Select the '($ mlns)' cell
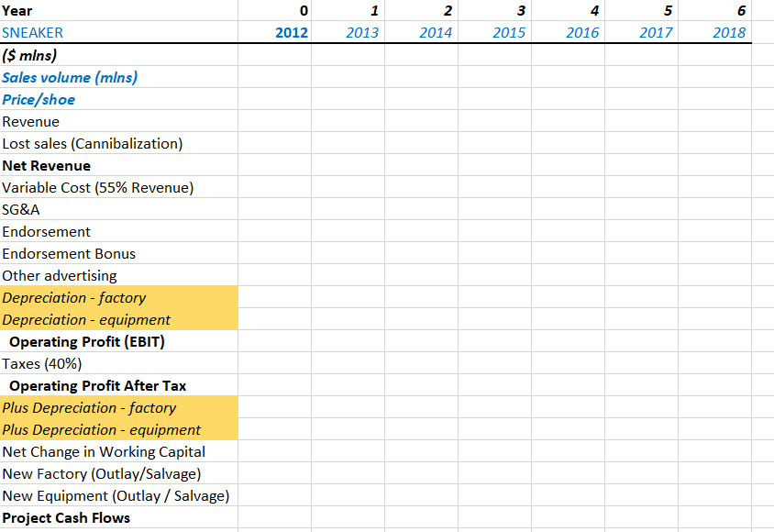 pyautogui.click(x=119, y=55)
